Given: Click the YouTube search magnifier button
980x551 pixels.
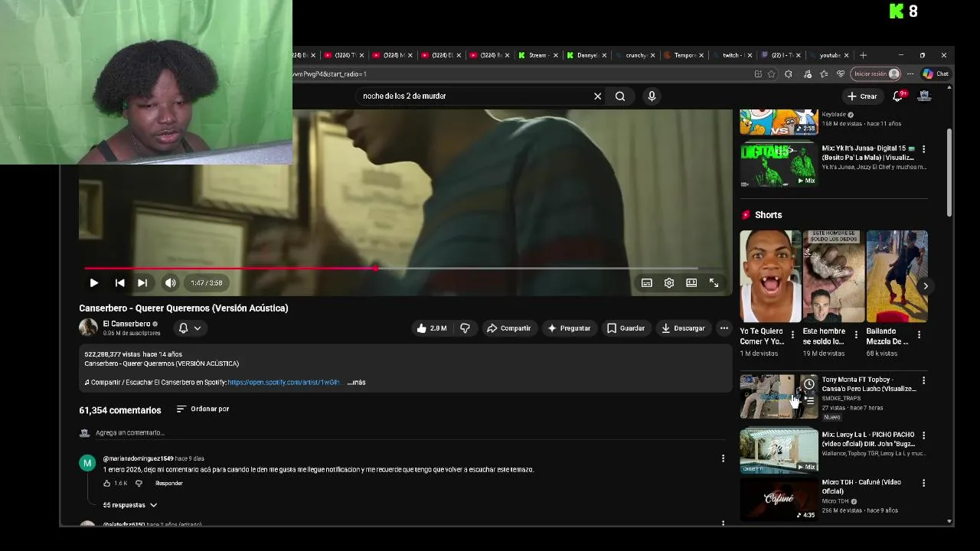Looking at the screenshot, I should point(620,96).
